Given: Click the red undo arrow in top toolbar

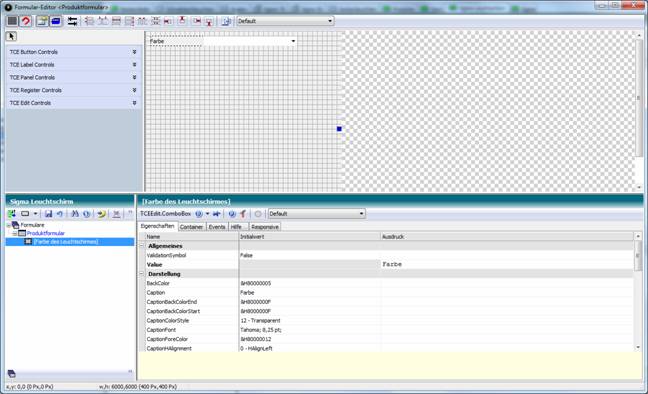Looking at the screenshot, I should (x=26, y=21).
